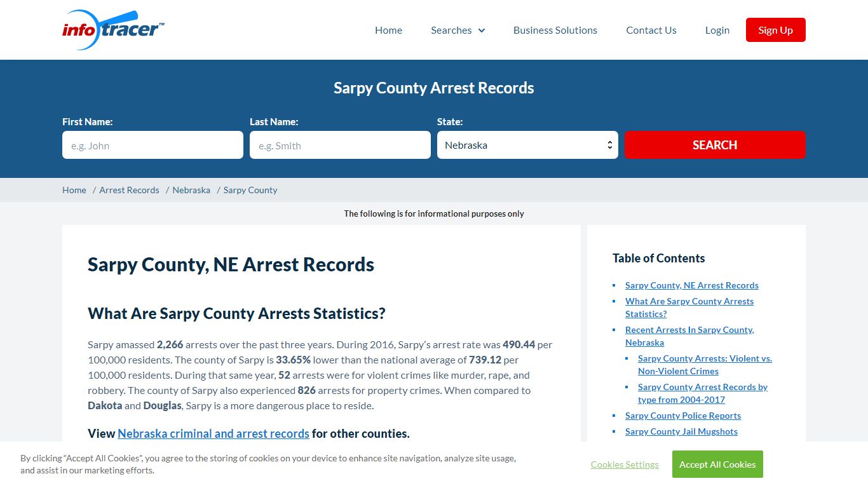This screenshot has width=868, height=488.
Task: Jump to Sarpy County, NE Arrest Records section
Action: coord(692,285)
